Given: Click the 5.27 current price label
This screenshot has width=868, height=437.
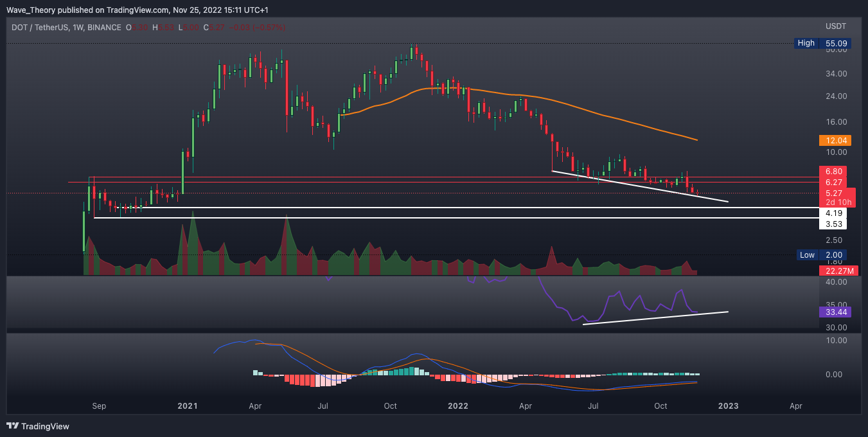Looking at the screenshot, I should click(x=833, y=192).
